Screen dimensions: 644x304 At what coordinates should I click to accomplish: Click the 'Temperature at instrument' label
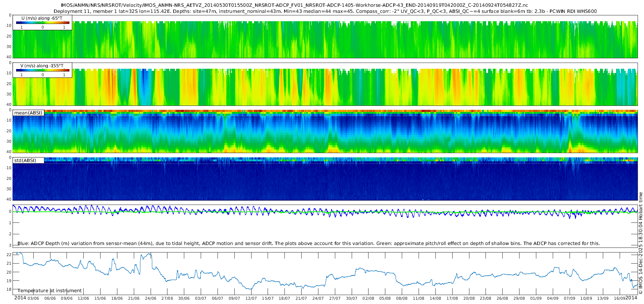50,291
